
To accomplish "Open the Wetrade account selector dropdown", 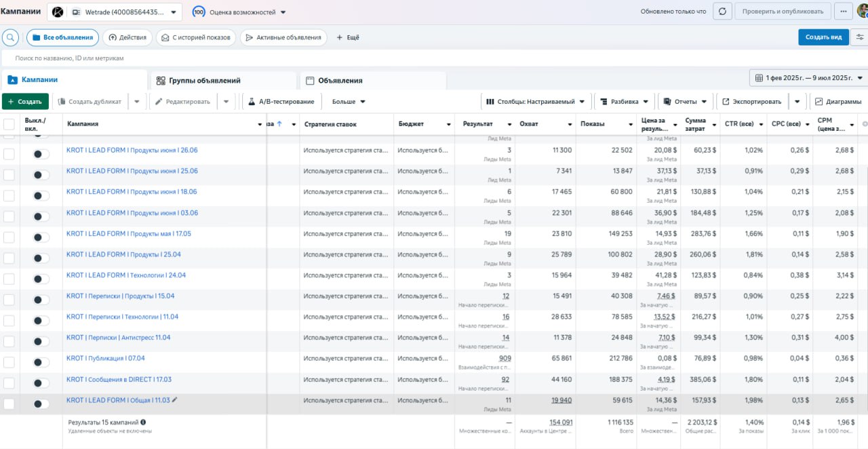I will coord(115,12).
